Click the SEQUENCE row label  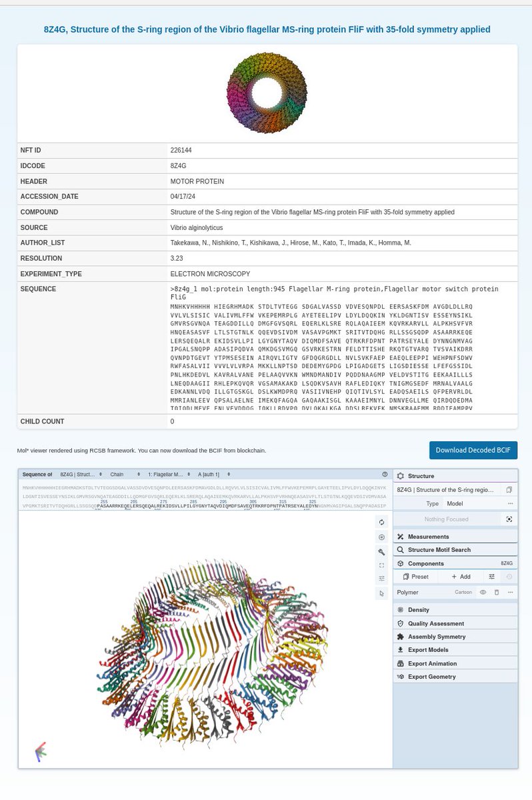(x=38, y=289)
